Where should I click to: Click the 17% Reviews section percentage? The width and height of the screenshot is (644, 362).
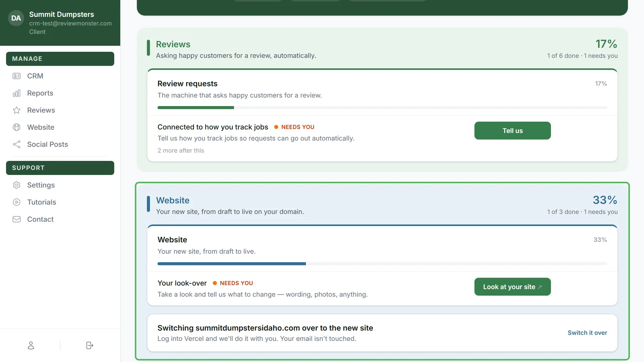(x=606, y=44)
